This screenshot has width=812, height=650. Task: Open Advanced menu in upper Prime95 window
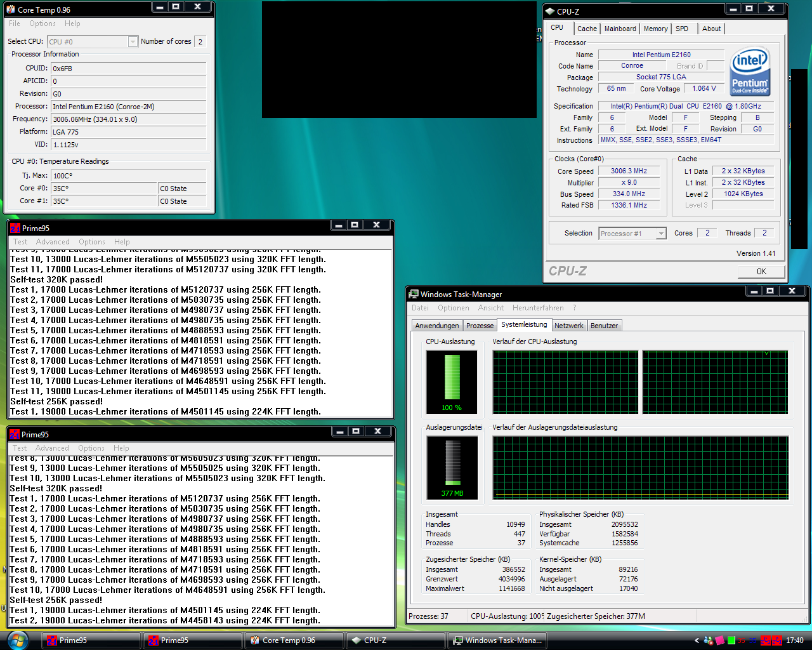pos(53,242)
